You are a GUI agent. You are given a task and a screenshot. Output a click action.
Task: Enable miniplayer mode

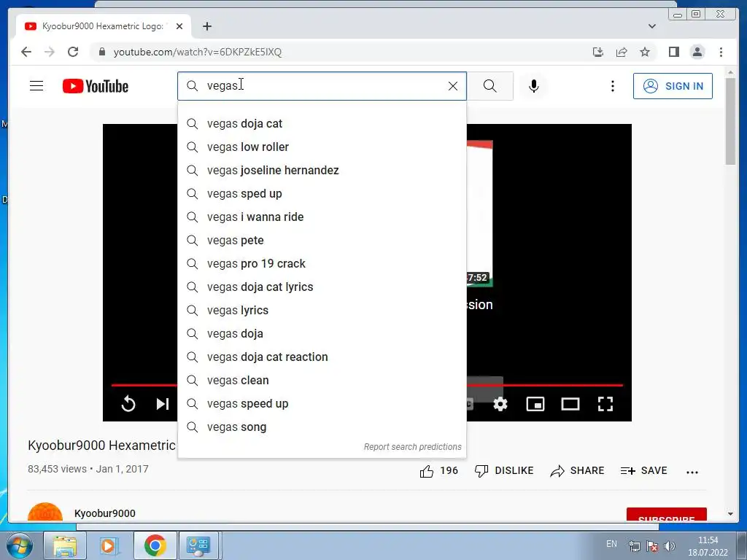[x=535, y=404]
